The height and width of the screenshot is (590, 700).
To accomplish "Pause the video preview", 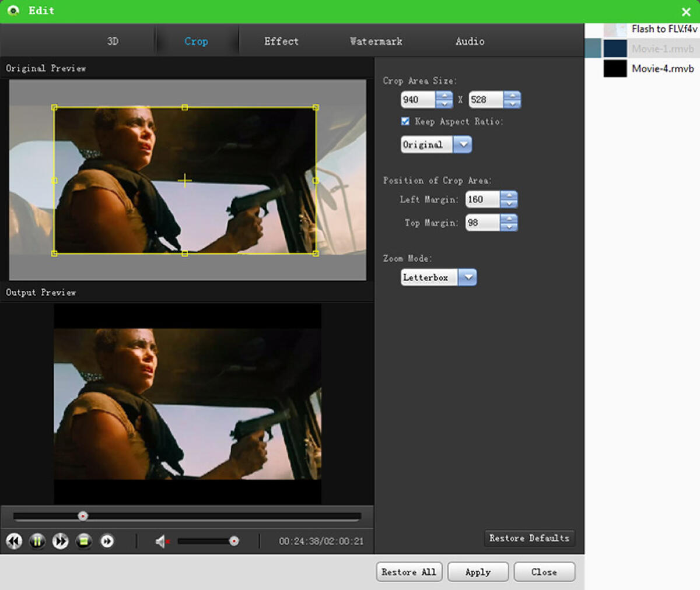I will pos(37,541).
